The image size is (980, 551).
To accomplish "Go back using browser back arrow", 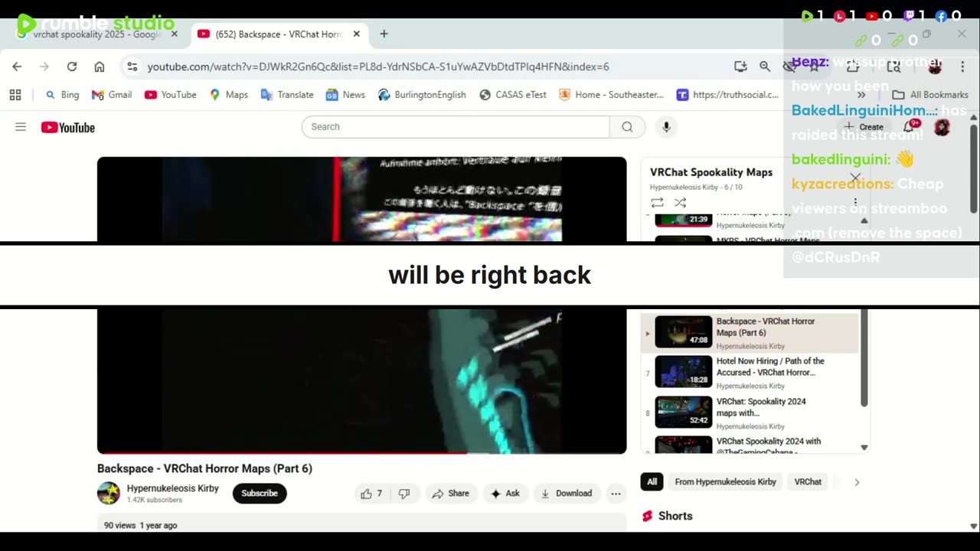I will pyautogui.click(x=17, y=67).
